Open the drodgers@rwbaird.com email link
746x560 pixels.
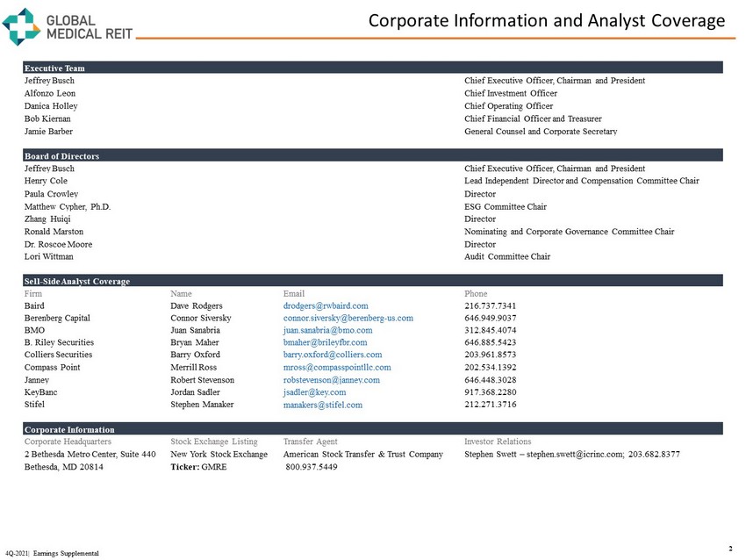[x=319, y=305]
